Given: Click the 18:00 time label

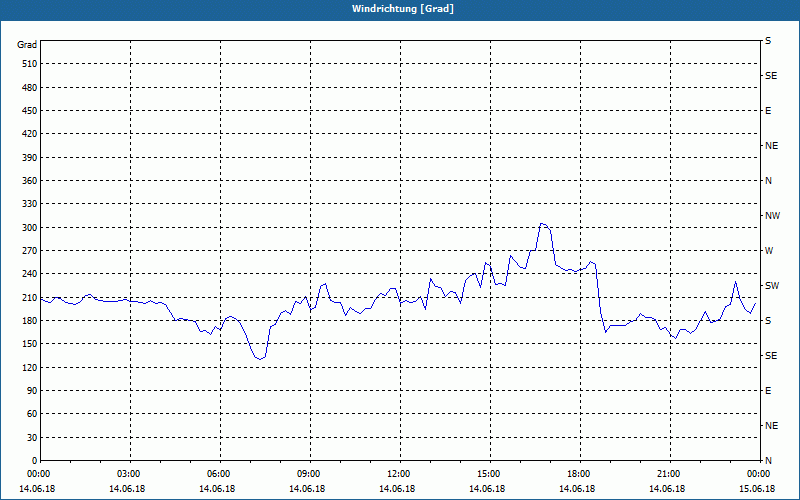Looking at the screenshot, I should coord(579,473).
